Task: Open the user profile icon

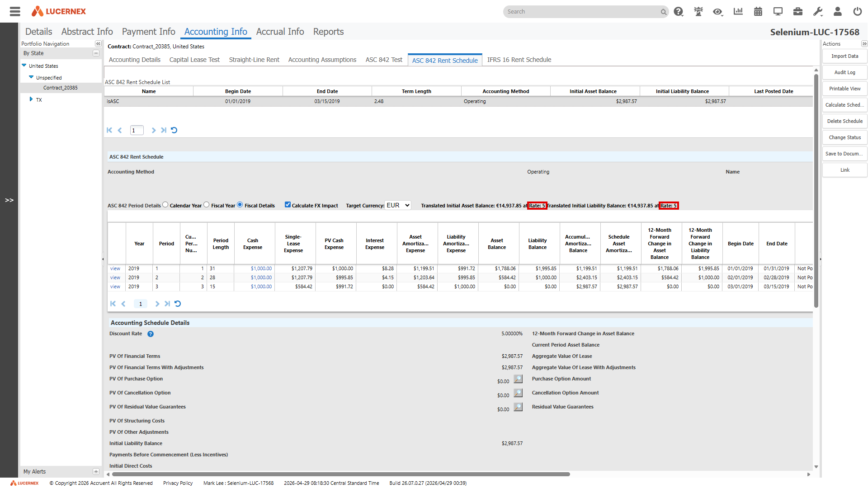Action: 838,12
